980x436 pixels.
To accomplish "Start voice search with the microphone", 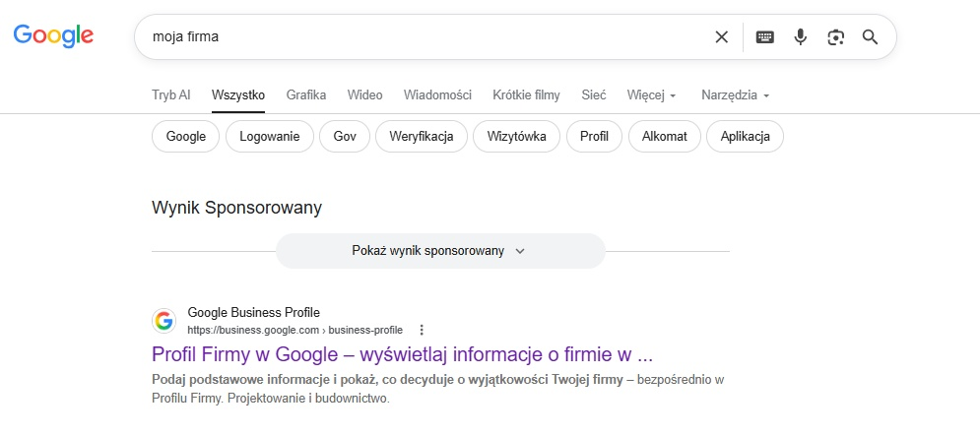I will 800,36.
